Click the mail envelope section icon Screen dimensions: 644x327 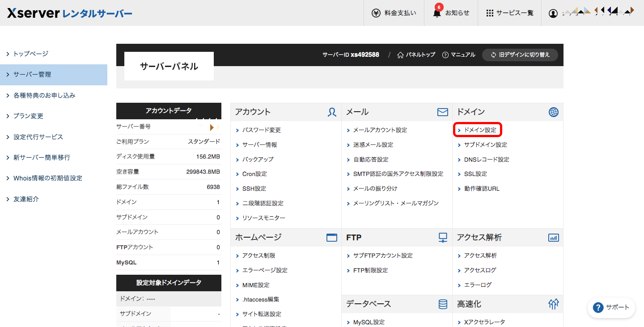(442, 112)
